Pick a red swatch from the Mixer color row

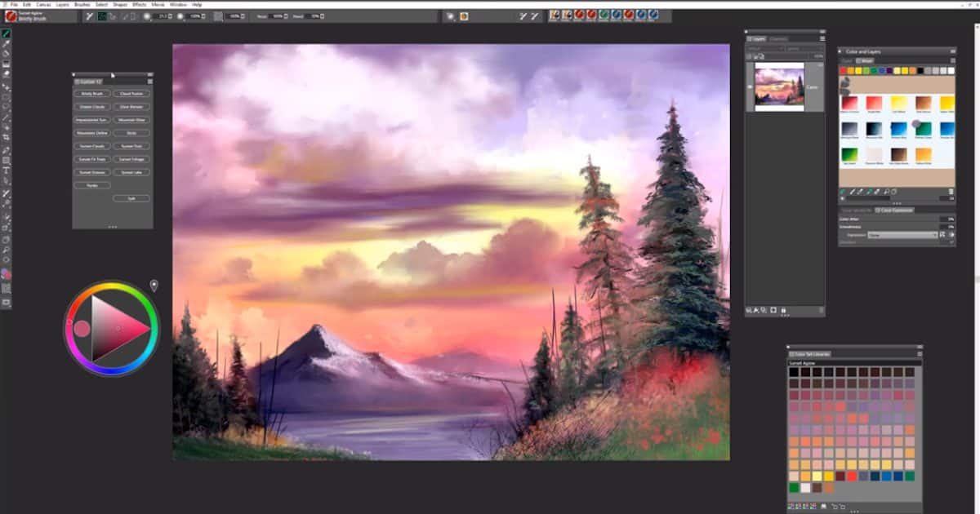tap(843, 69)
